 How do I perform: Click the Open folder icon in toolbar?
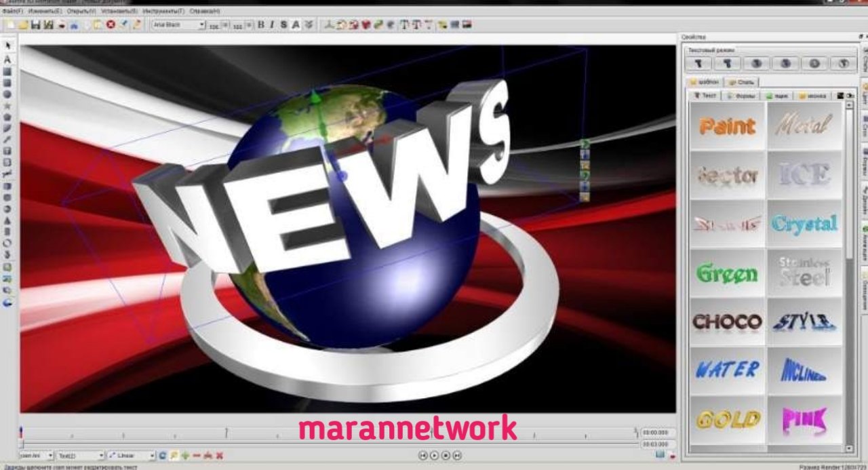[x=22, y=24]
